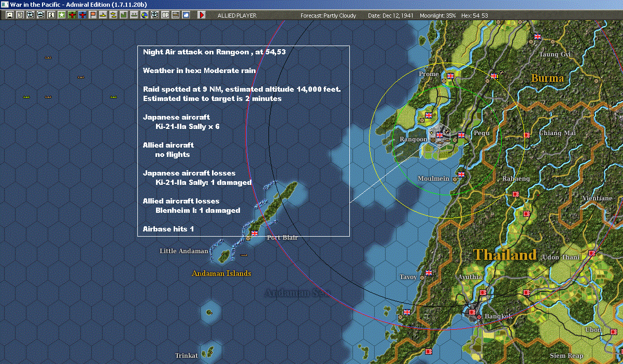Select the British flag near Taung Gyi
This screenshot has height=364, width=623.
coord(537,37)
